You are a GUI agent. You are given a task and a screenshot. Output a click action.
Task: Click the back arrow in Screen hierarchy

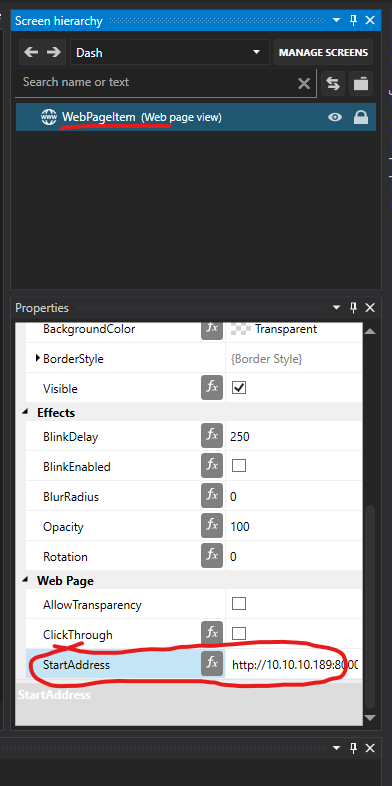tap(31, 52)
